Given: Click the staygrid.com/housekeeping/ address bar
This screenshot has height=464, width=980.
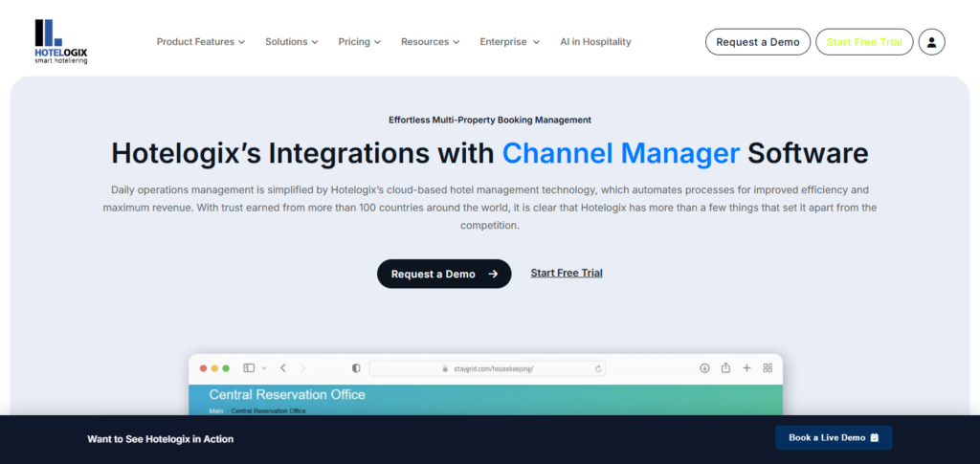Looking at the screenshot, I should [487, 368].
